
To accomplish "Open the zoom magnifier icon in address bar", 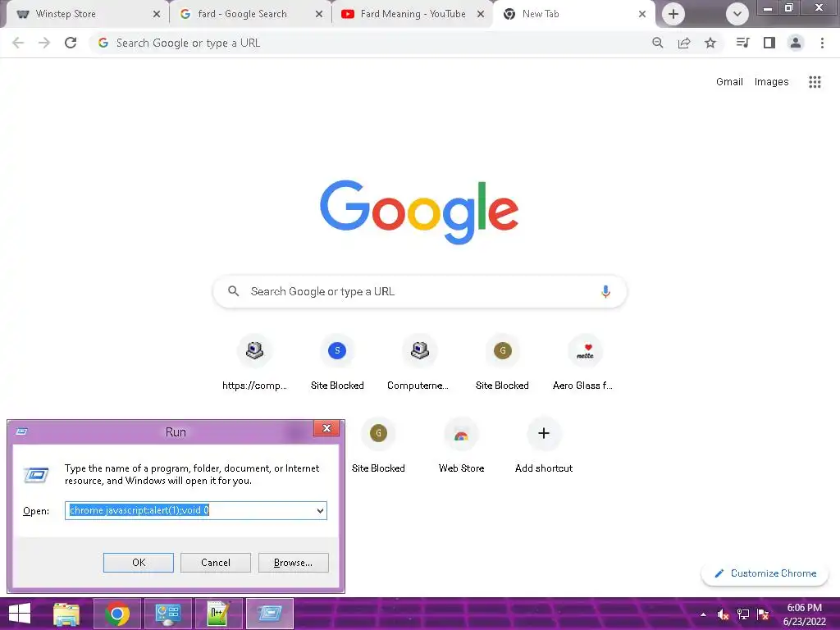I will tap(657, 43).
